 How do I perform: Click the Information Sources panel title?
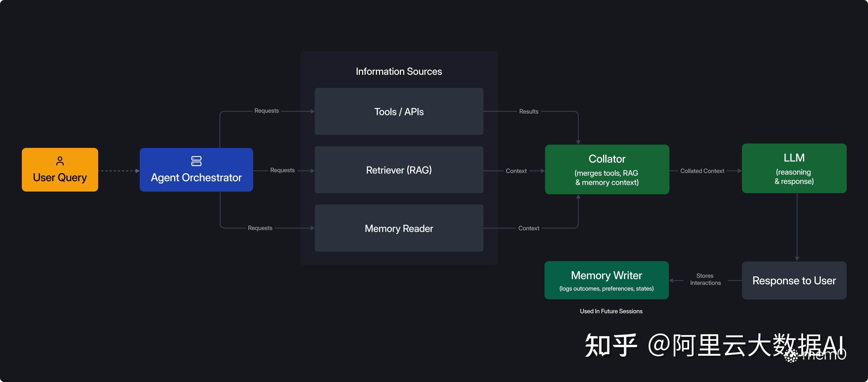(x=399, y=71)
